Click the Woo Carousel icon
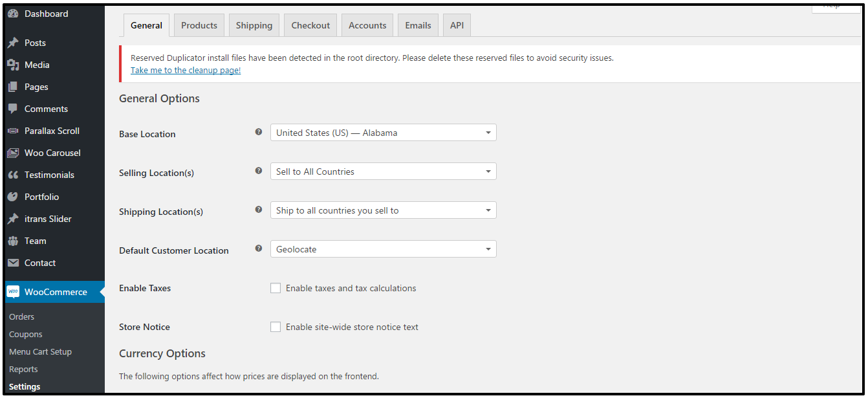868x398 pixels. tap(13, 153)
